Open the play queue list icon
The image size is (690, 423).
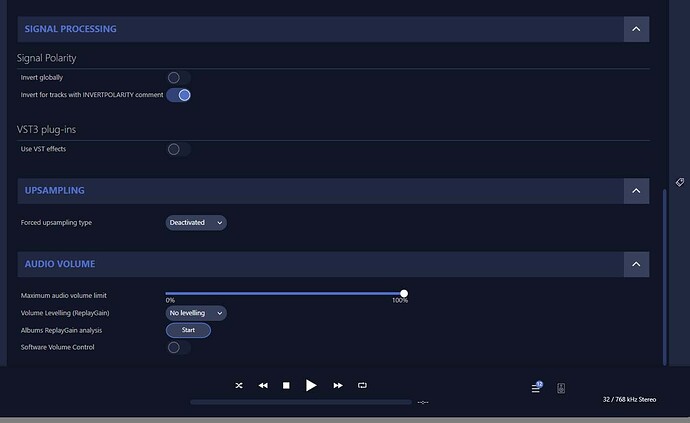point(536,387)
